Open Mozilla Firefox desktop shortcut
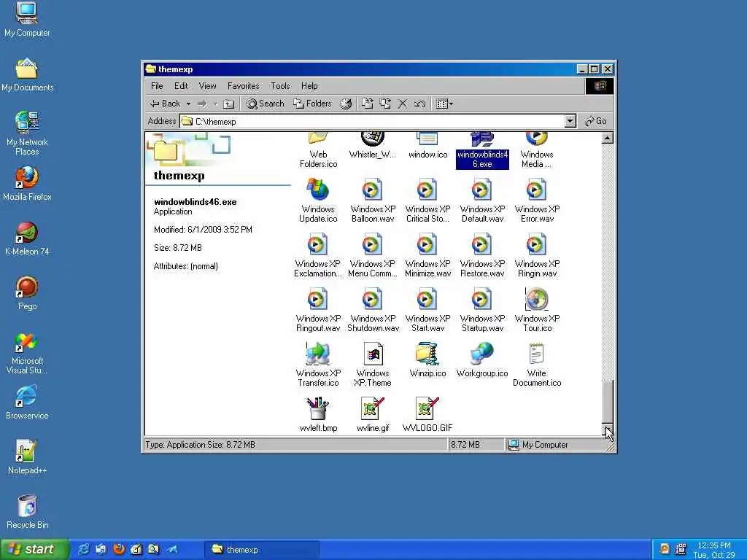 pos(27,184)
